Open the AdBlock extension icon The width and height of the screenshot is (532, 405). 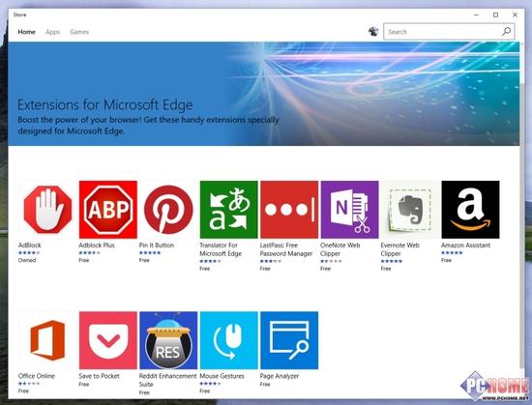47,210
